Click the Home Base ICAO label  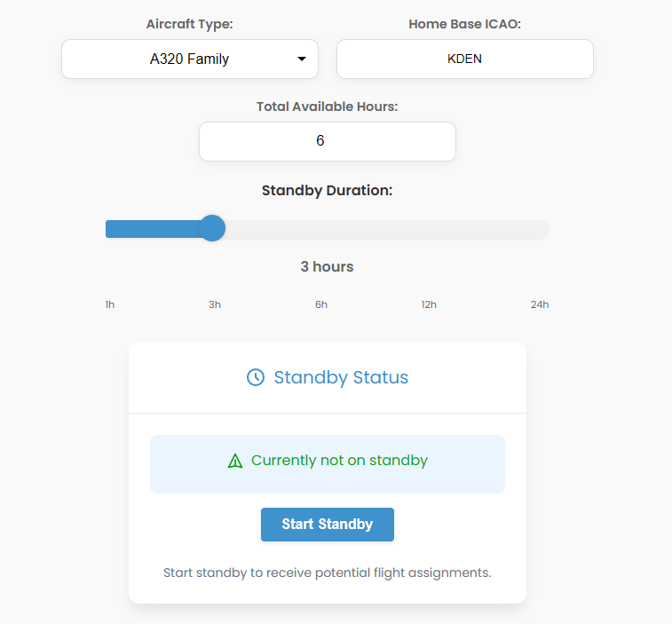tap(464, 24)
